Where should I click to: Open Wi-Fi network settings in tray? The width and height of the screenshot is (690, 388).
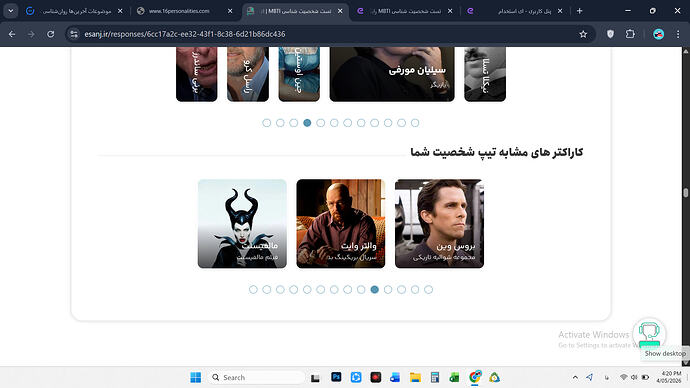pos(624,377)
